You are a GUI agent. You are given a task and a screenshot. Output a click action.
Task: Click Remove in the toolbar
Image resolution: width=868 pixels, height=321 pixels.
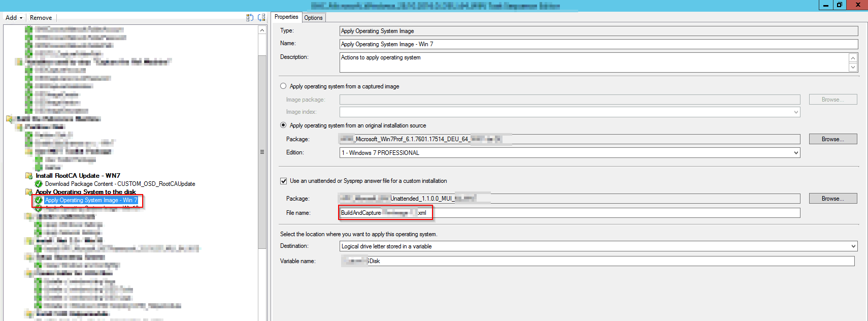coord(41,17)
